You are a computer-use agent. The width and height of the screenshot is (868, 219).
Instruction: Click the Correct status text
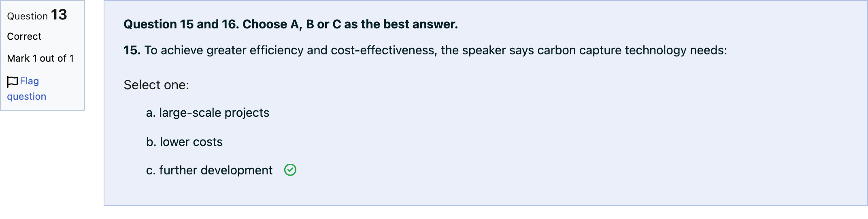point(24,36)
